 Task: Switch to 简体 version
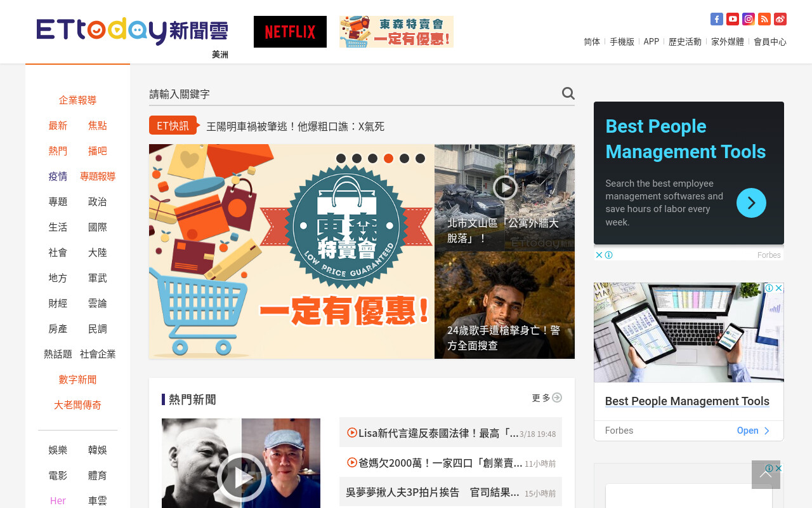coord(592,41)
